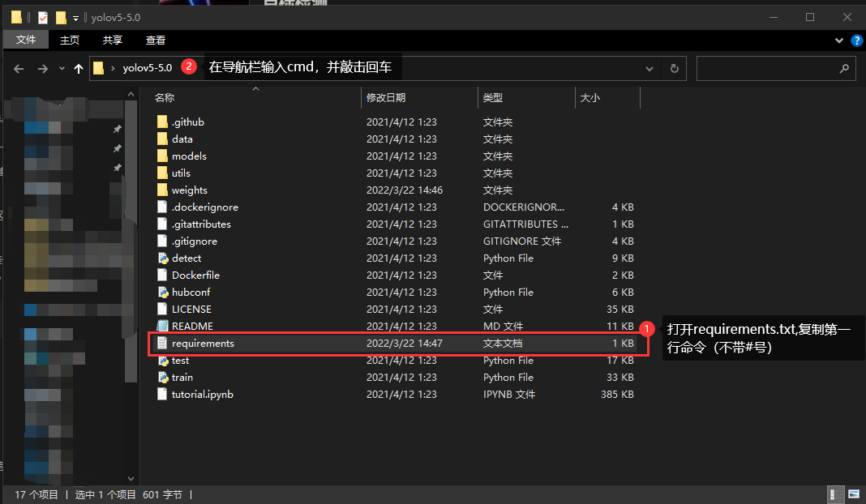Select the .gitattributes file name
Screen dimensions: 866x504
tap(201, 224)
